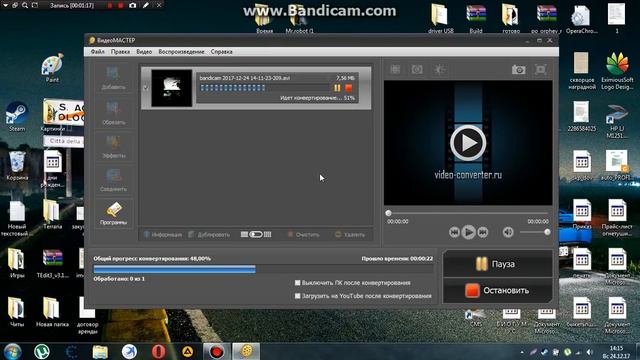Image resolution: width=640 pixels, height=360 pixels.
Task: Click the Обрезать sidebar tool
Action: 113,113
